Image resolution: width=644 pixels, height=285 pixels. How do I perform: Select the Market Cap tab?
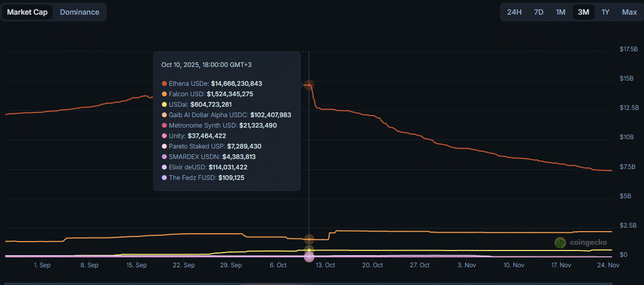(27, 12)
